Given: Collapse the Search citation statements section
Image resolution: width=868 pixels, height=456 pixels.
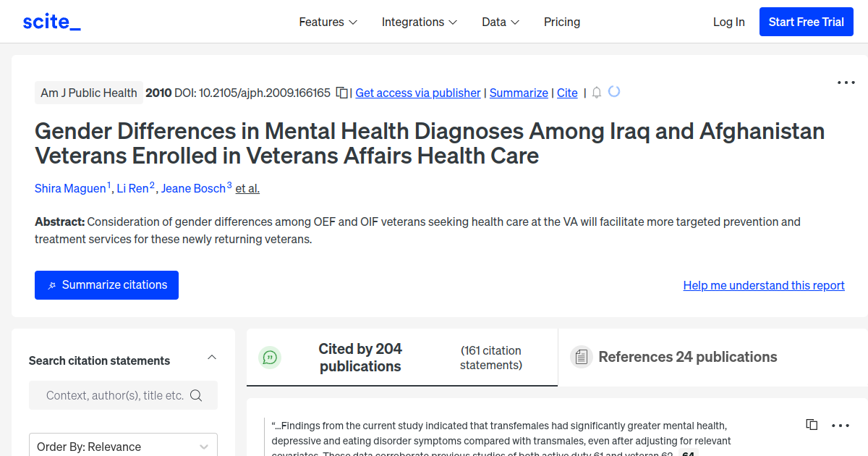Looking at the screenshot, I should pos(212,358).
